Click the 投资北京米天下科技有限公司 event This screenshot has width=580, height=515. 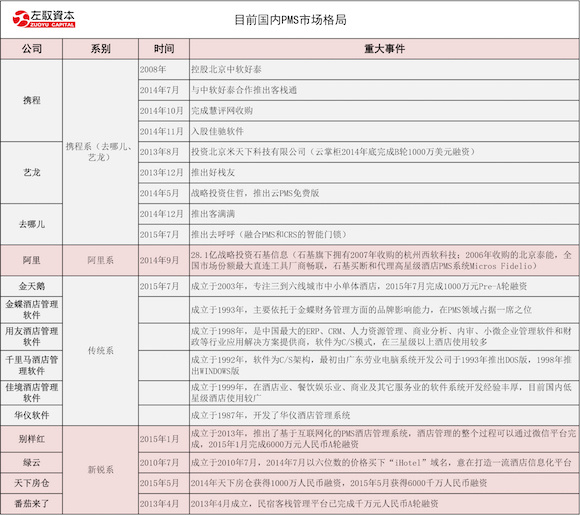tap(333, 152)
